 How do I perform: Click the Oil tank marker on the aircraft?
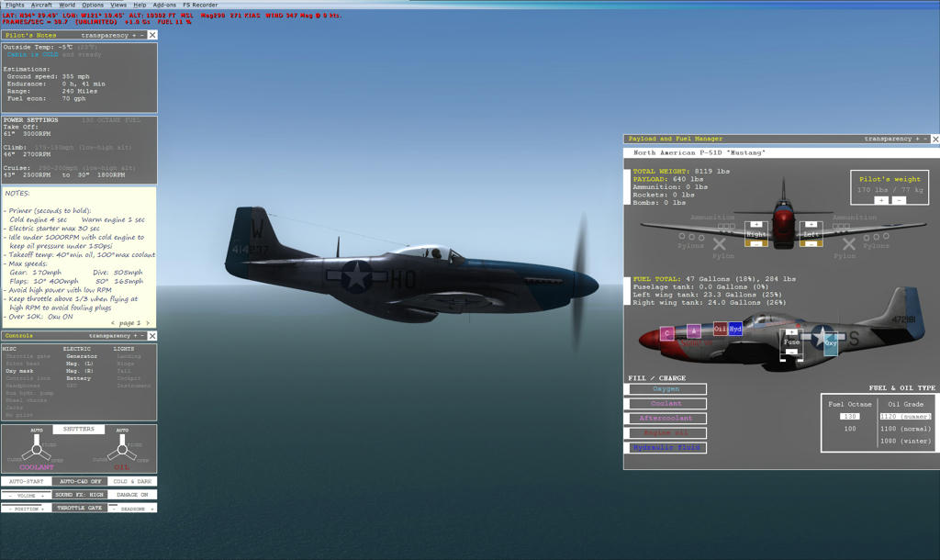[x=720, y=329]
